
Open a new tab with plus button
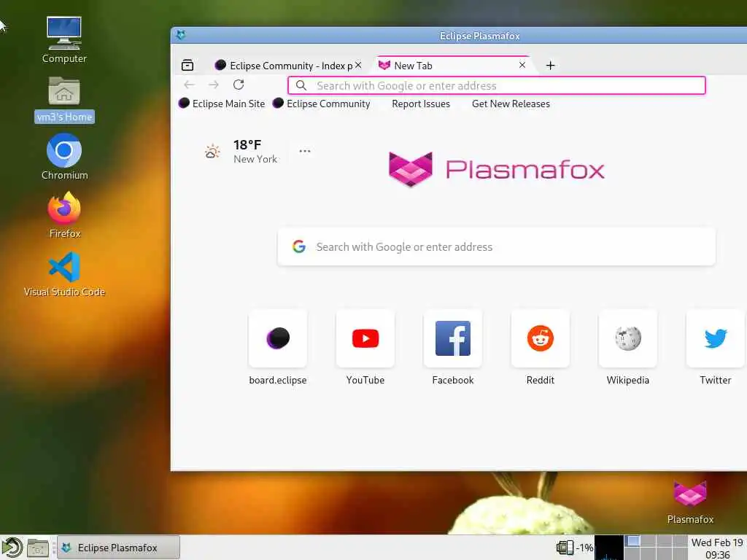point(550,65)
